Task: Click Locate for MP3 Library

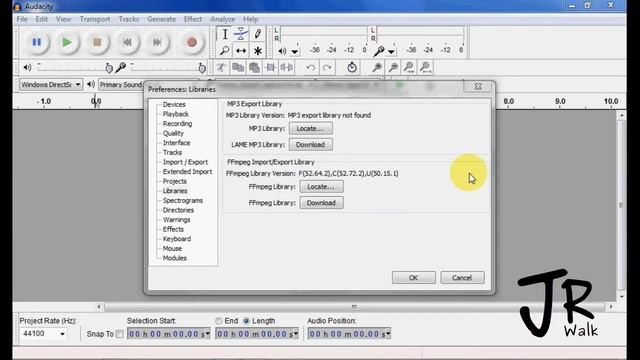Action: [311, 129]
